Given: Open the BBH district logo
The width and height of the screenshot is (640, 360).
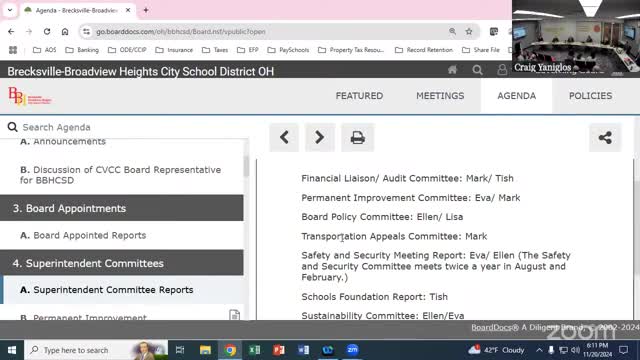Looking at the screenshot, I should 29,96.
